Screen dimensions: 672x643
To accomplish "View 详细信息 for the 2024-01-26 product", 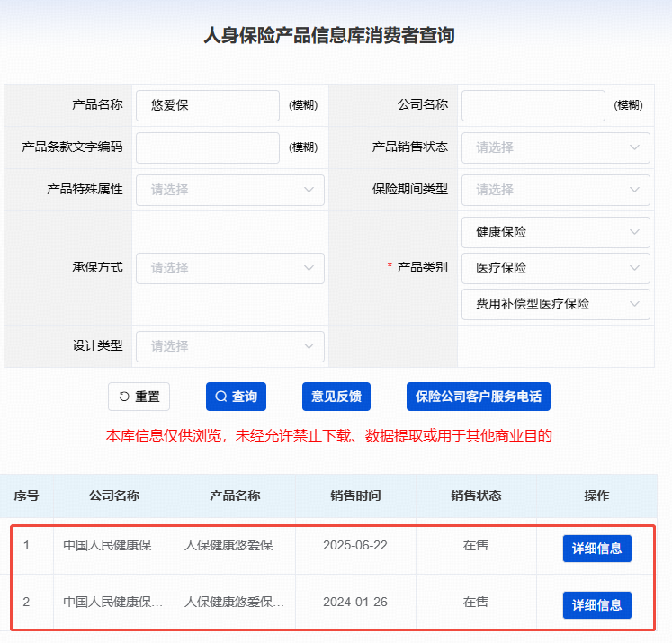I will [x=596, y=605].
